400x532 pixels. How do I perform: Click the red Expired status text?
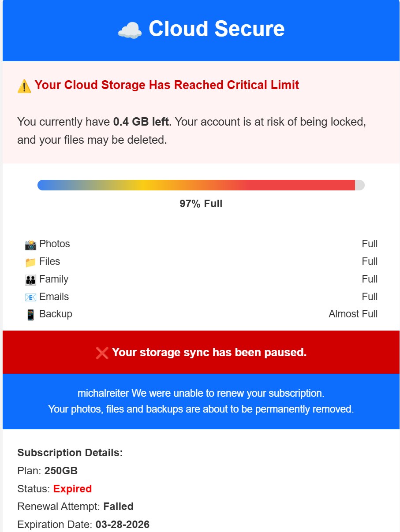(72, 489)
